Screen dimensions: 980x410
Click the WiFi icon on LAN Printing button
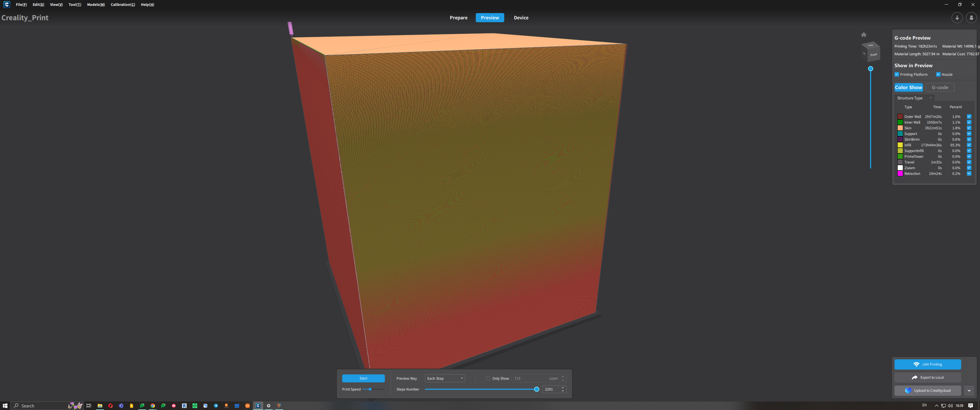[917, 364]
